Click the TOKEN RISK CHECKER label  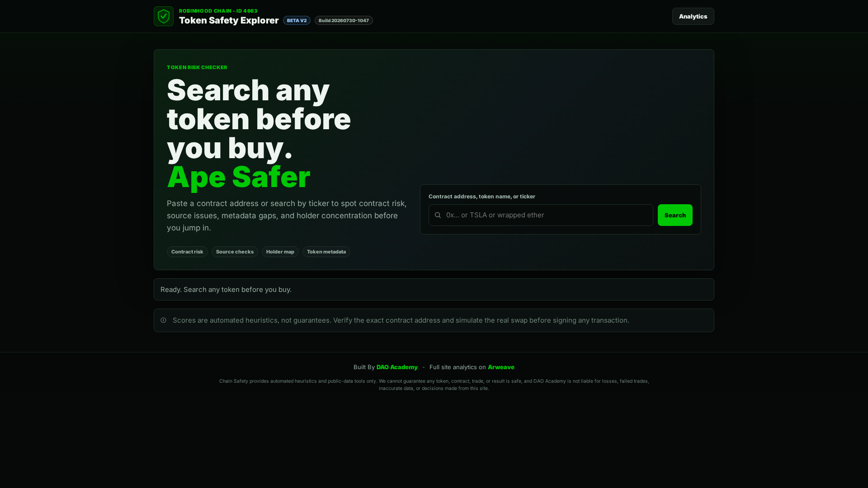[197, 67]
